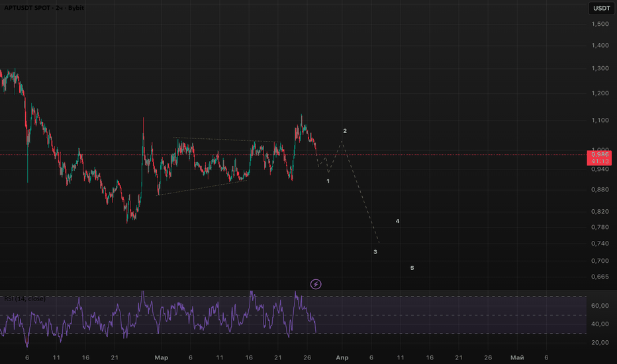Click the 0,940 price axis label

(600, 169)
